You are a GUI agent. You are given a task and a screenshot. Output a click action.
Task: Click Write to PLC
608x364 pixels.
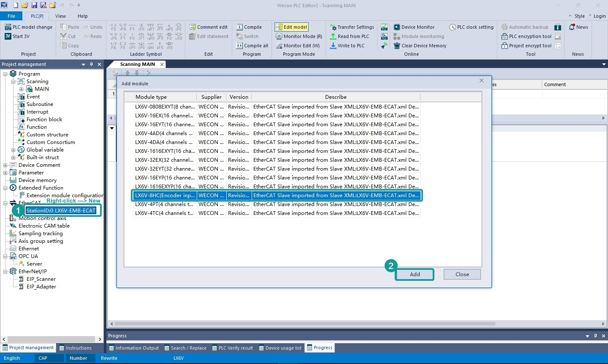(x=347, y=46)
